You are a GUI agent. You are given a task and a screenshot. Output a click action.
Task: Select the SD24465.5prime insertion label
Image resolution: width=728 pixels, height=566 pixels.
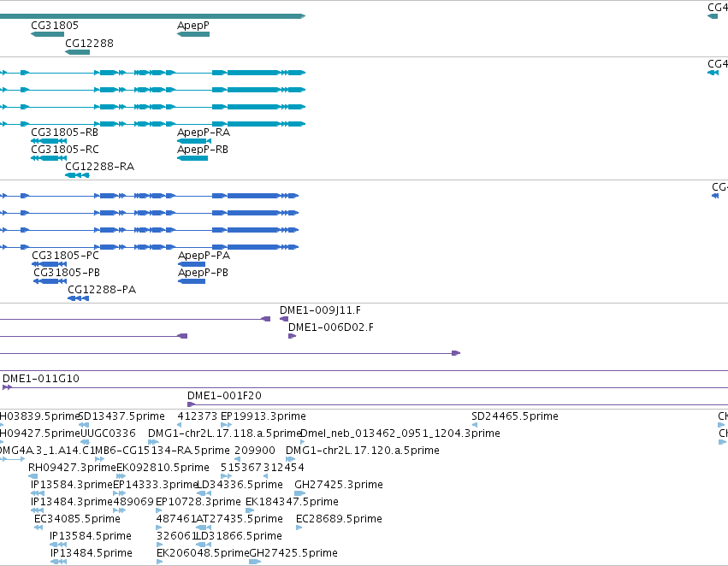pyautogui.click(x=515, y=416)
